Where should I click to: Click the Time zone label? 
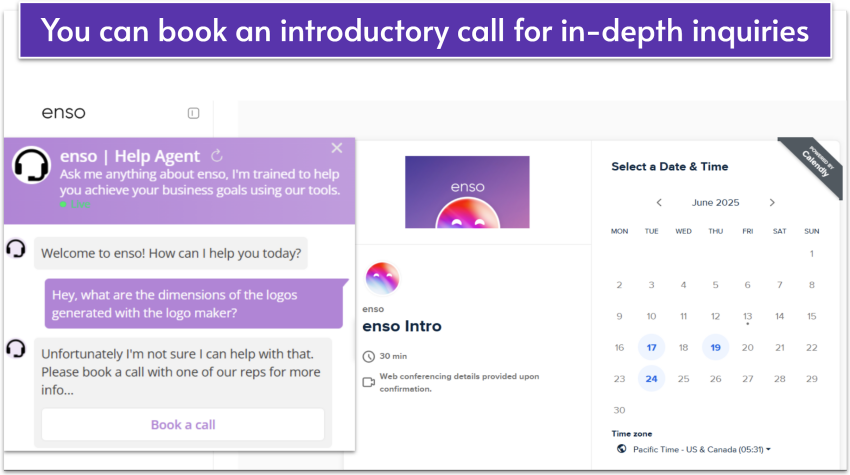click(632, 434)
